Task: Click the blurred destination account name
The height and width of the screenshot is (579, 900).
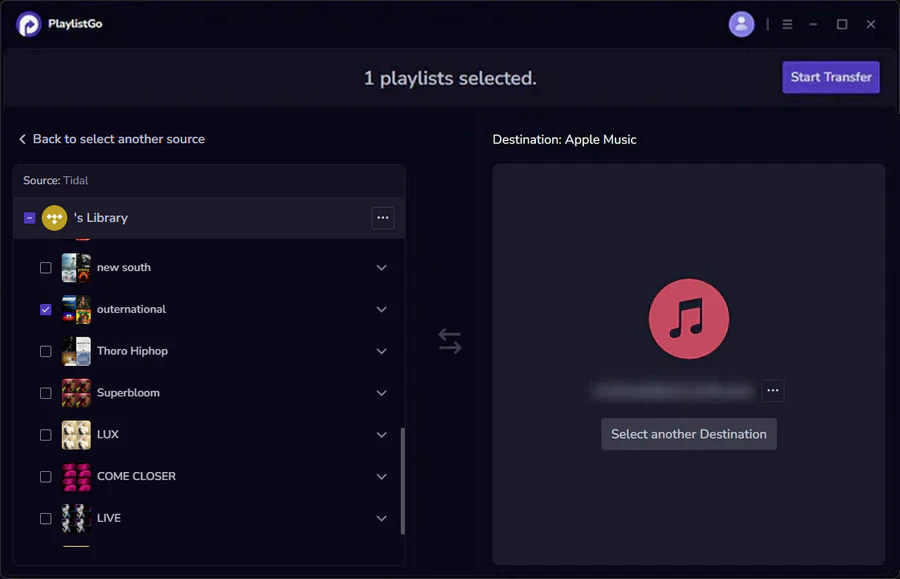Action: click(673, 391)
